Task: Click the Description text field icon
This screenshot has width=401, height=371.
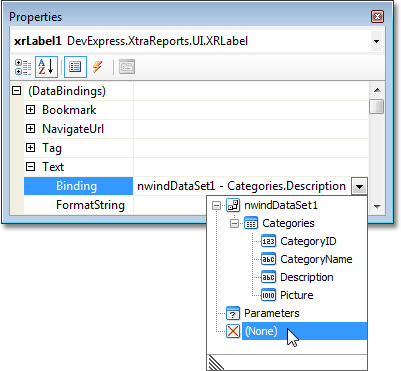Action: 269,277
